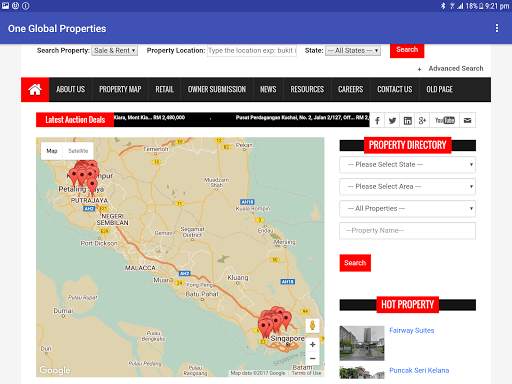This screenshot has height=384, width=512.
Task: Switch map to Map view
Action: coord(52,151)
